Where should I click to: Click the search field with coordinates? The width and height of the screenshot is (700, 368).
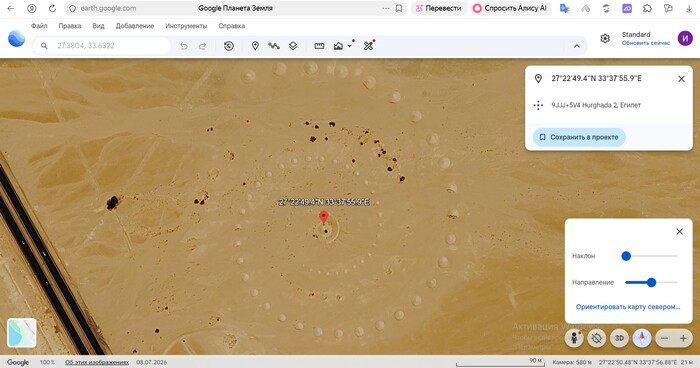coord(101,46)
